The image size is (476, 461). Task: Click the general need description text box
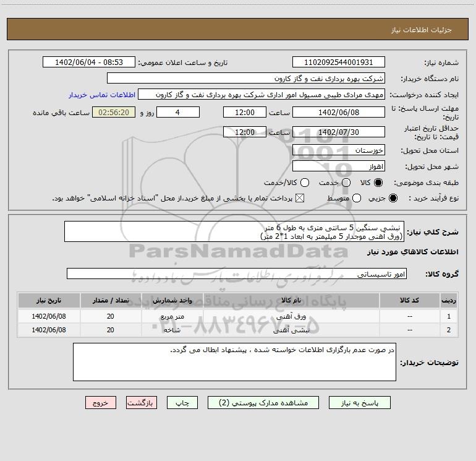pos(234,231)
